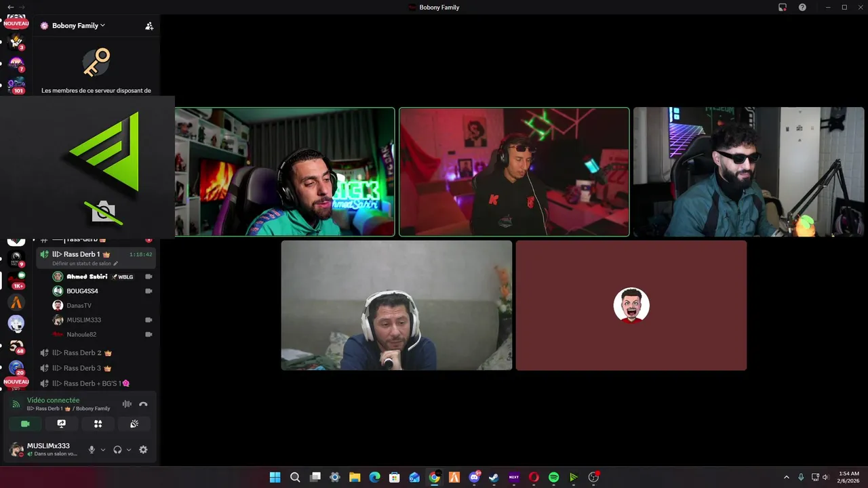Click camera icon next to BOUG4SS4
868x488 pixels.
coord(149,291)
